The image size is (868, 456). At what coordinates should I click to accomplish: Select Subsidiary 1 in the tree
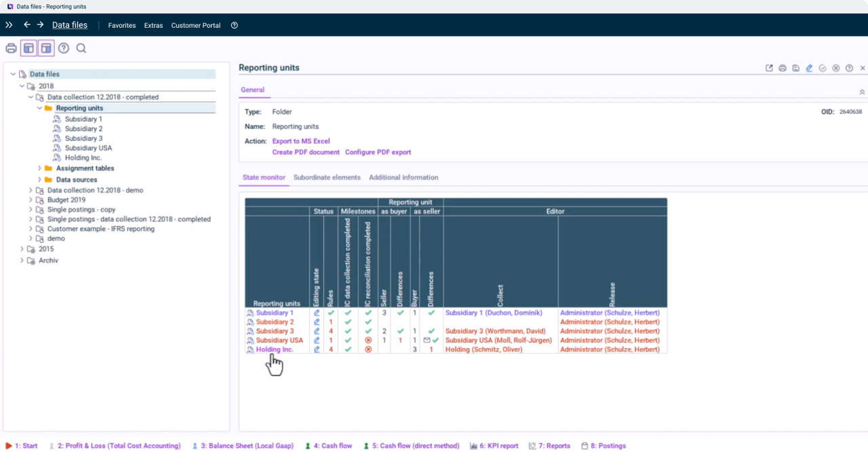click(83, 119)
